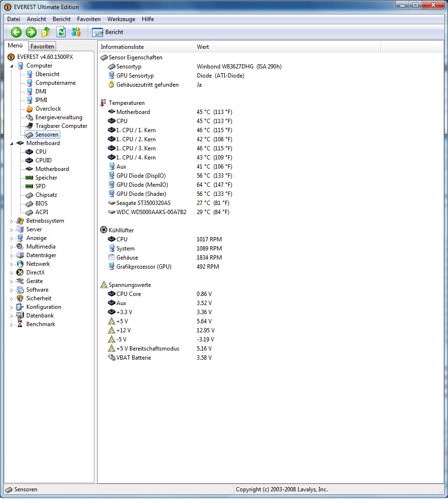The image size is (448, 499).
Task: Collapse the Computer tree node
Action: click(x=12, y=66)
